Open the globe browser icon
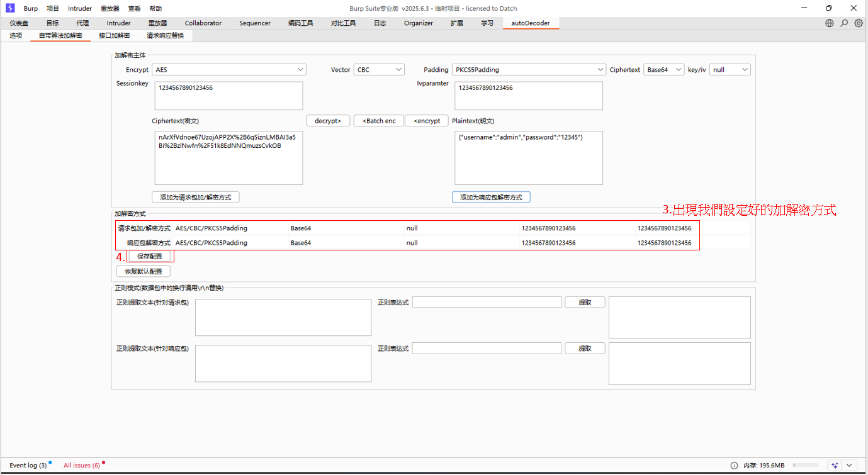Viewport: 868px width, 475px height. pos(830,23)
